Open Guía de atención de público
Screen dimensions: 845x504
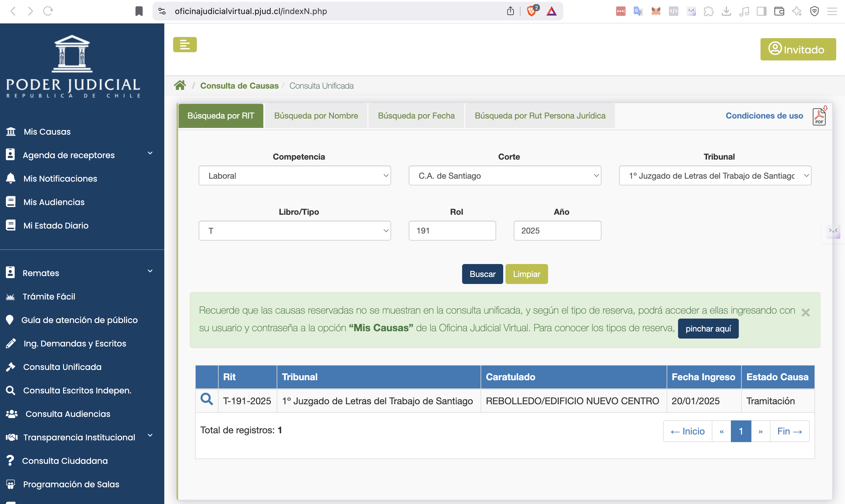(x=79, y=319)
